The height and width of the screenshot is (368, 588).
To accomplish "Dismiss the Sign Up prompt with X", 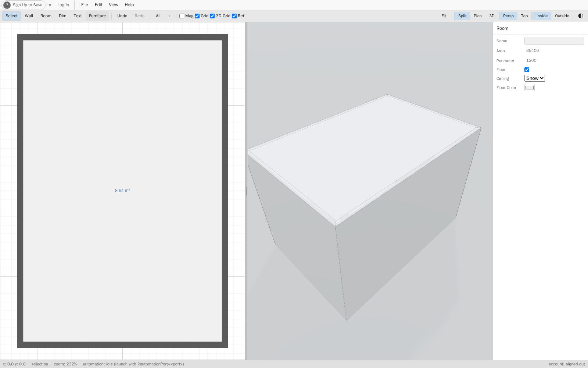I will click(50, 5).
